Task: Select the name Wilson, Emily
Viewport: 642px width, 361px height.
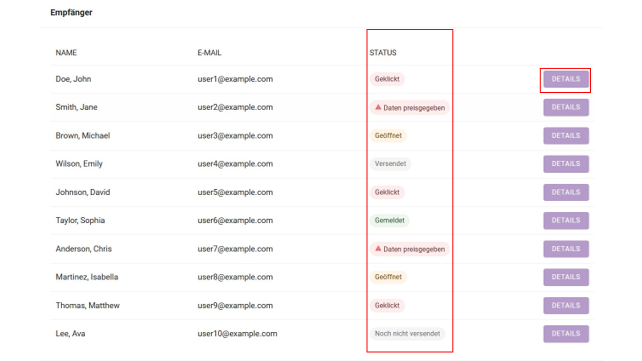Action: tap(79, 164)
